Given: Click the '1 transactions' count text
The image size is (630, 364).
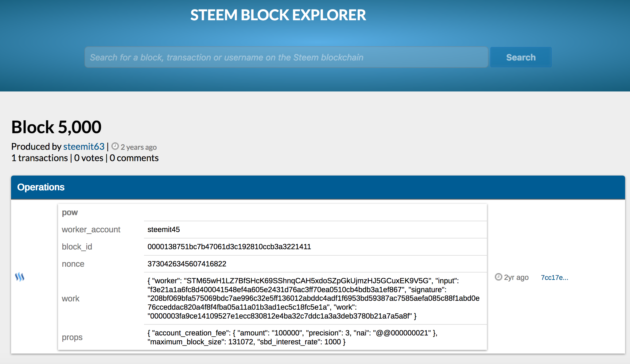Looking at the screenshot, I should pyautogui.click(x=40, y=158).
